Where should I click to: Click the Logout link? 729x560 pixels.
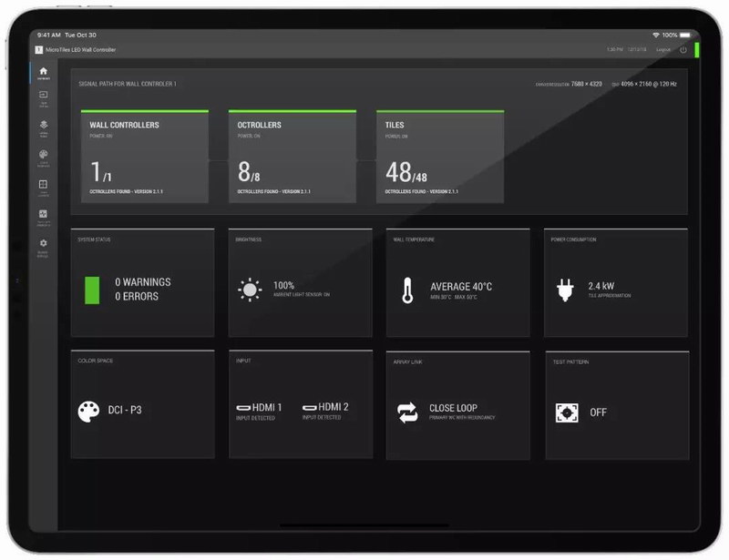point(662,49)
